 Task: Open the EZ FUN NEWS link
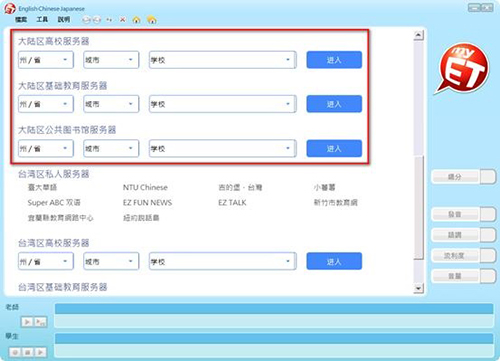point(147,202)
